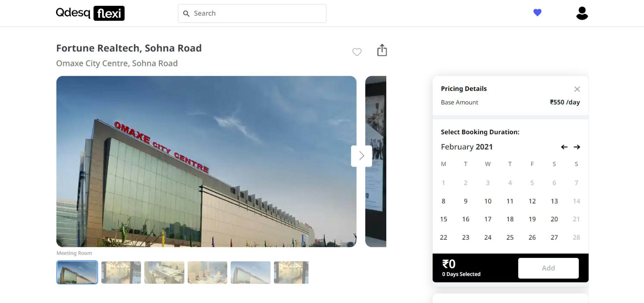Show the last thumbnail in the gallery strip
The image size is (644, 303).
291,272
